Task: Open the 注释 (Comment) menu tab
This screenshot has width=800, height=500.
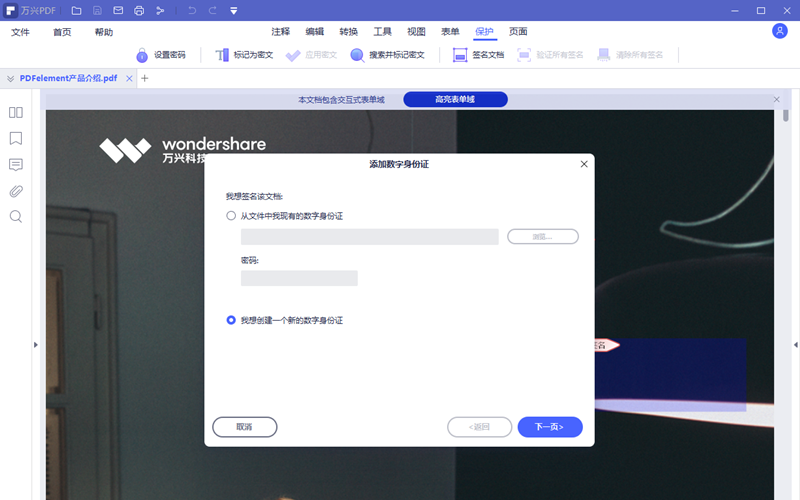Action: tap(280, 32)
